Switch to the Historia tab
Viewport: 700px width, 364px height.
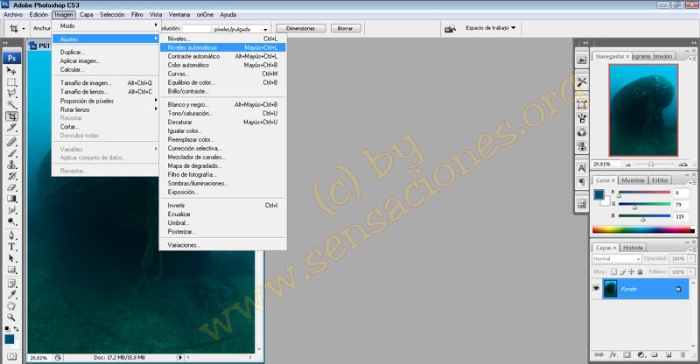[x=633, y=247]
